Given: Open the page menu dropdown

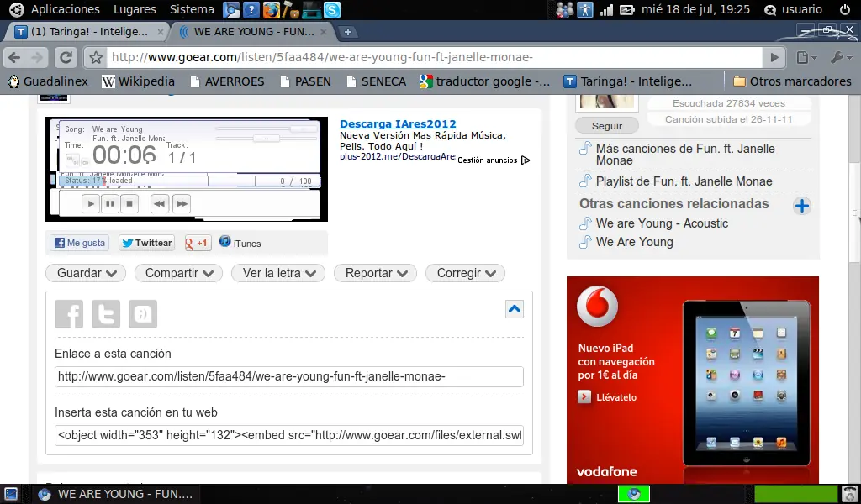Looking at the screenshot, I should (806, 57).
